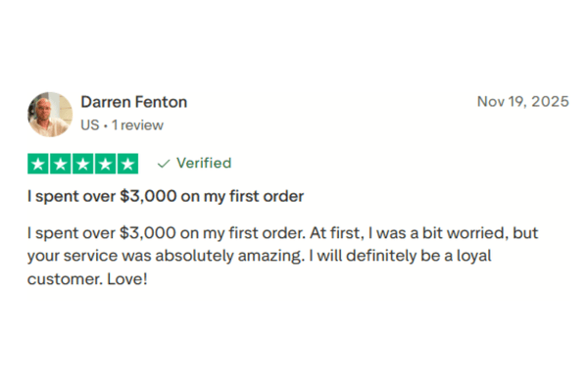Click "$3,000" in the bold review title
Image resolution: width=588 pixels, height=392 pixels.
147,196
